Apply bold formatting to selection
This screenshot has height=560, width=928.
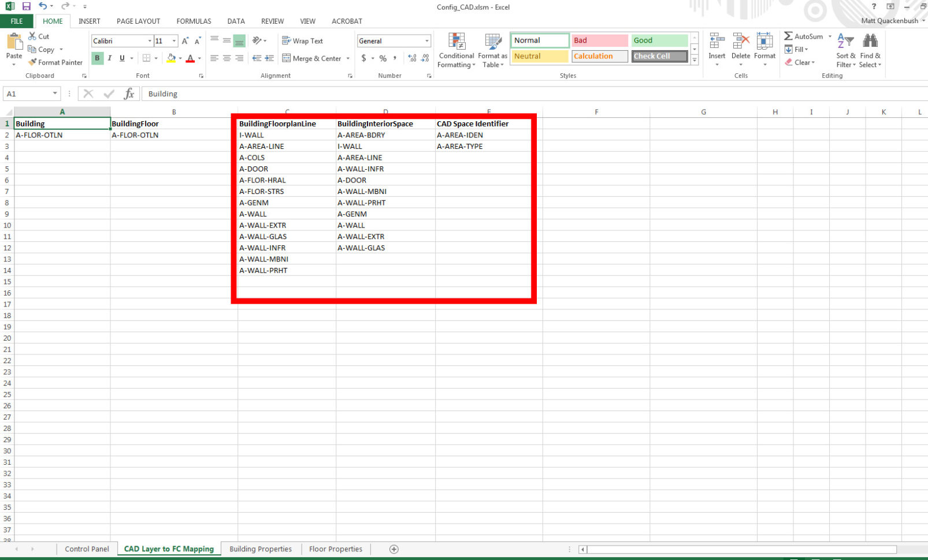click(x=97, y=58)
